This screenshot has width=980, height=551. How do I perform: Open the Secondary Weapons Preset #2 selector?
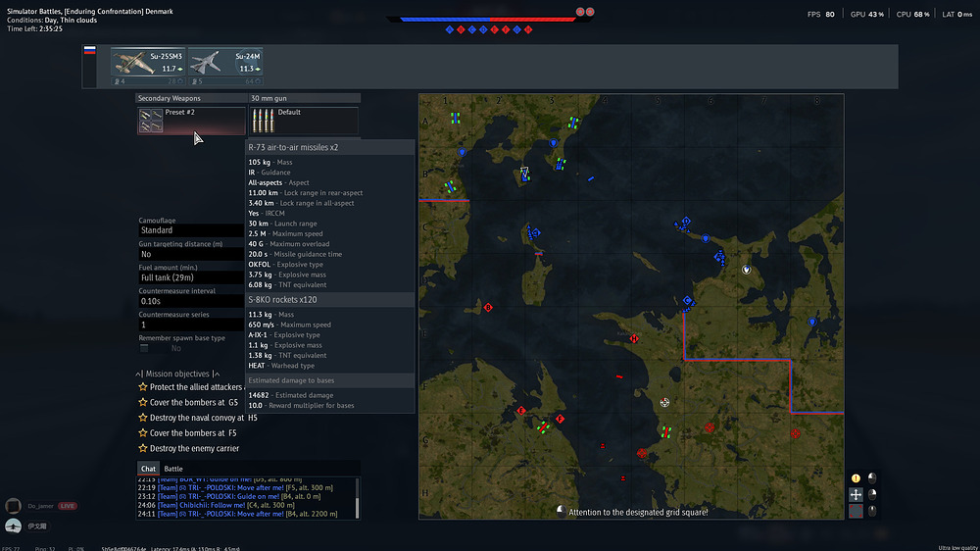point(191,121)
